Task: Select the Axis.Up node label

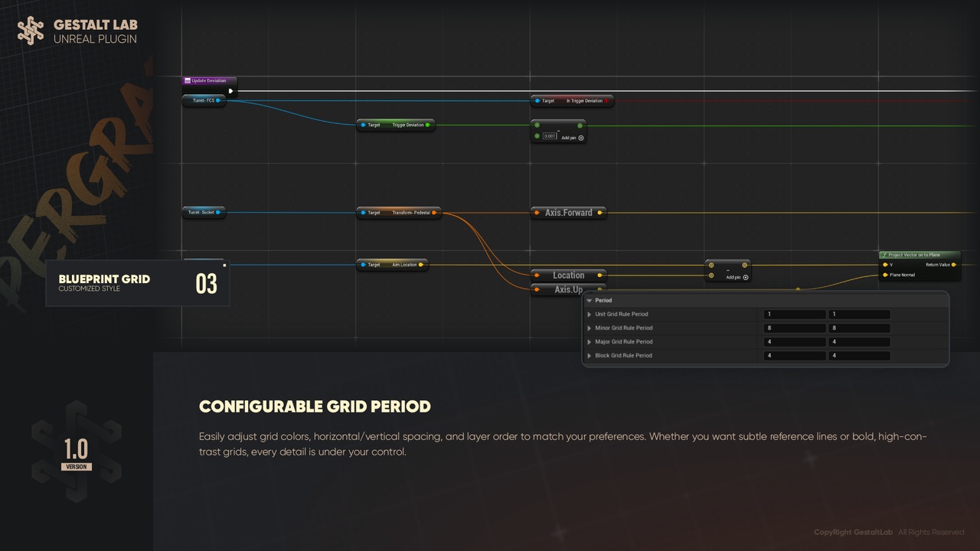Action: pyautogui.click(x=568, y=289)
